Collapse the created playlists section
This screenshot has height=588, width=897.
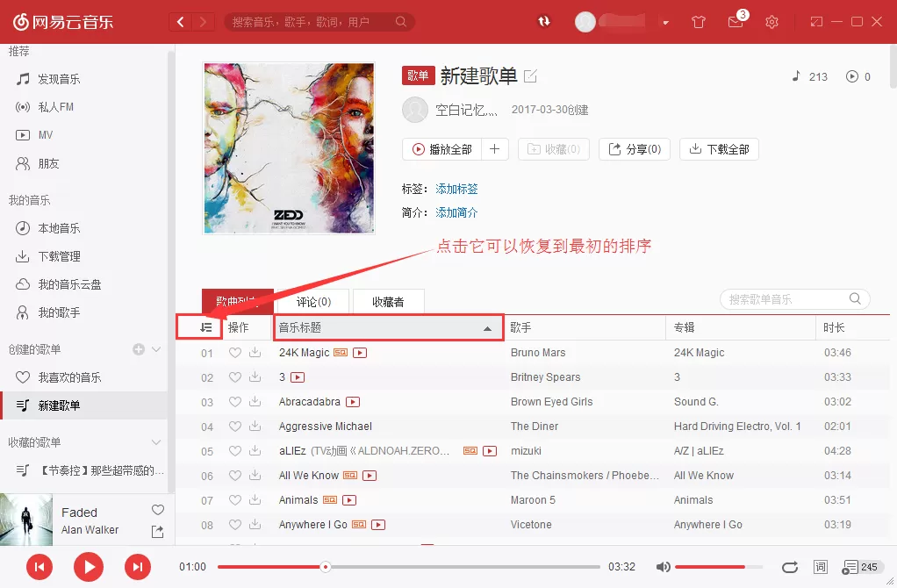[x=155, y=349]
